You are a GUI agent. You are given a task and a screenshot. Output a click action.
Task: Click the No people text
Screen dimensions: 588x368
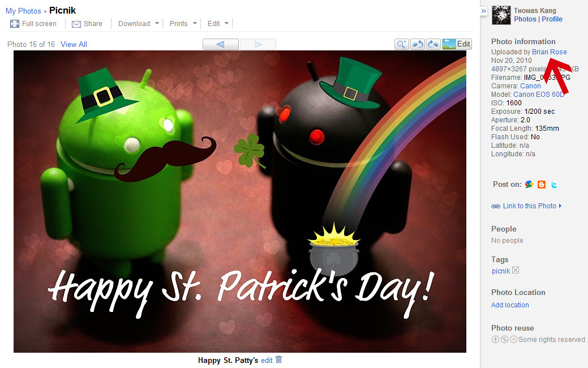tap(507, 241)
